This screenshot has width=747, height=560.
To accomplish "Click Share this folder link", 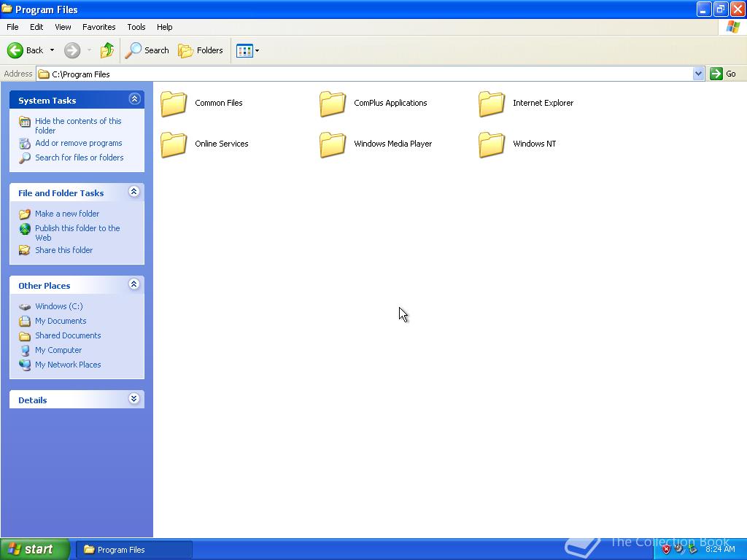I will (x=64, y=251).
